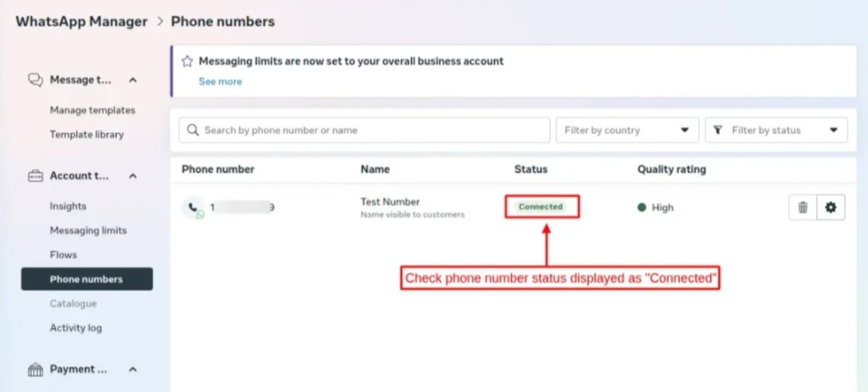Select Messaging limits in the sidebar
The height and width of the screenshot is (392, 868).
(88, 231)
